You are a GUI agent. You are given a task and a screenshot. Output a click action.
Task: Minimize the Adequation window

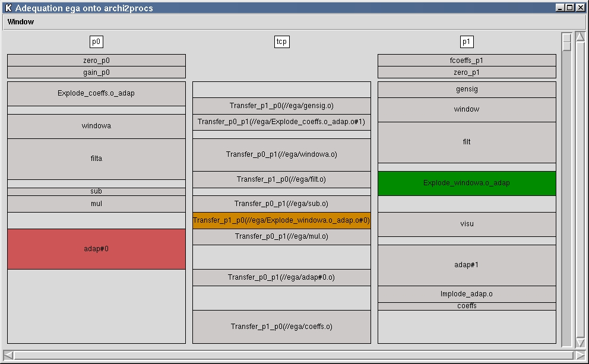coord(560,8)
